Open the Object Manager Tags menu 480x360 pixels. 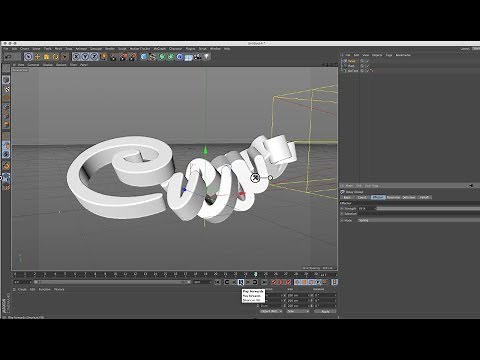[389, 55]
